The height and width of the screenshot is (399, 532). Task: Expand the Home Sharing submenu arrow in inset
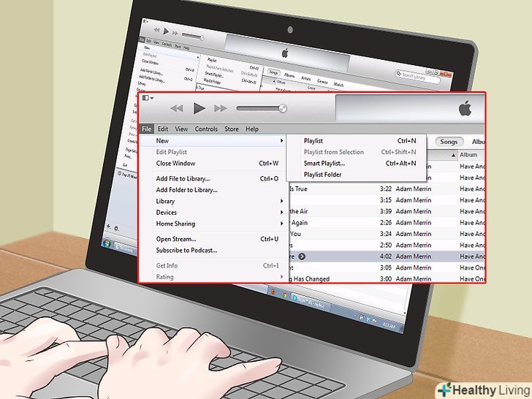tap(281, 224)
